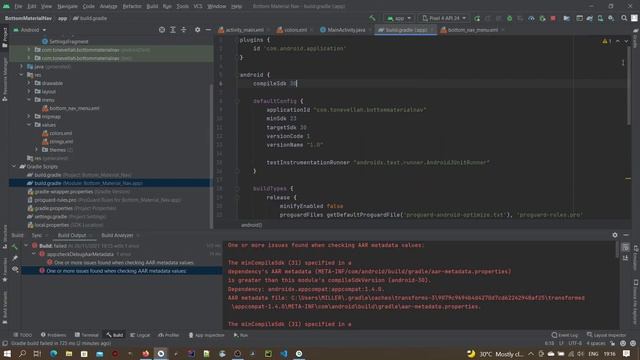Viewport: 640px width, 360px height.
Task: Open the App Inspection tool window
Action: click(207, 335)
